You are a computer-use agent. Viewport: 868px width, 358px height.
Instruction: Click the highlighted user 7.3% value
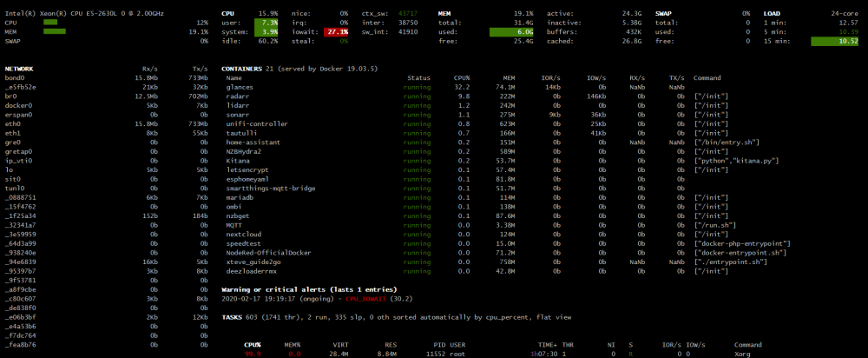266,23
